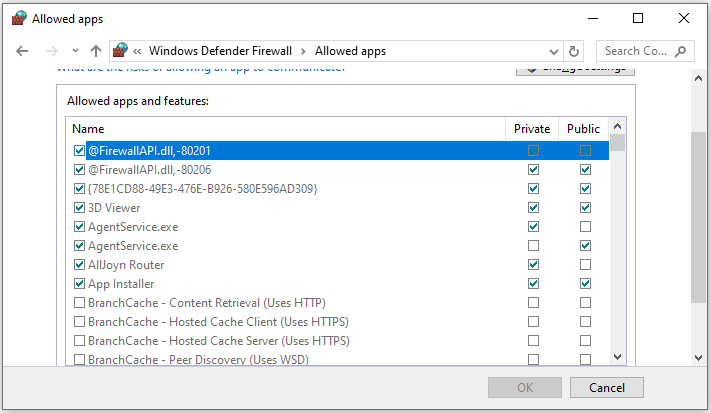This screenshot has height=413, width=711.
Task: Click the Name column header
Action: 286,129
